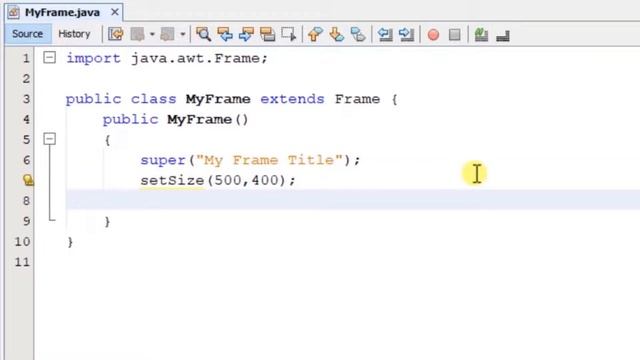Click the "import" keyword on line 1

coord(93,58)
